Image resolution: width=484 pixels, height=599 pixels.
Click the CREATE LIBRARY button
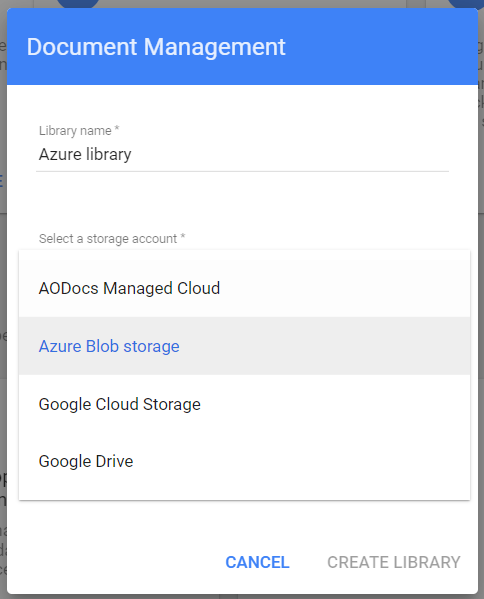pyautogui.click(x=394, y=562)
